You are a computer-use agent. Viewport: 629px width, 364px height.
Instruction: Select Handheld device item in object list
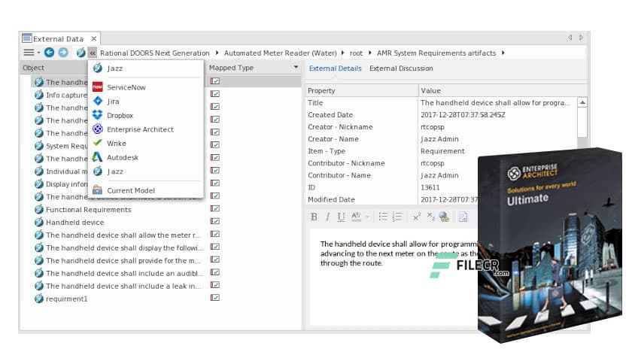click(74, 223)
